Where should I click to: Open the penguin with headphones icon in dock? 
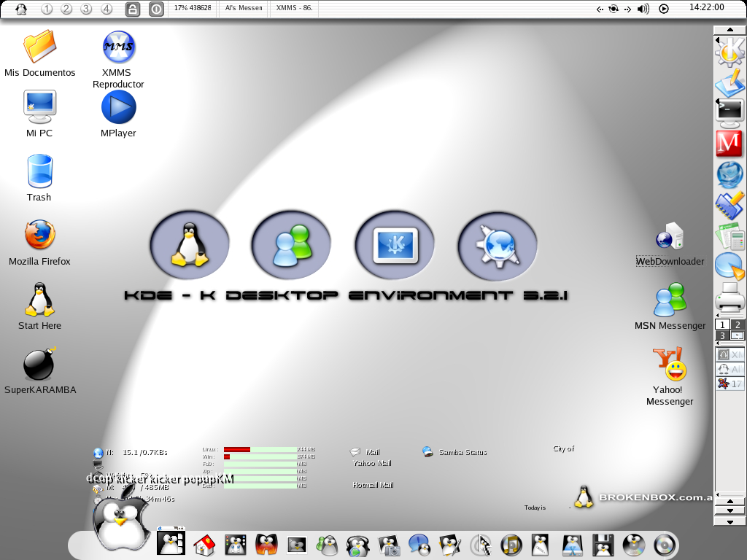point(357,545)
